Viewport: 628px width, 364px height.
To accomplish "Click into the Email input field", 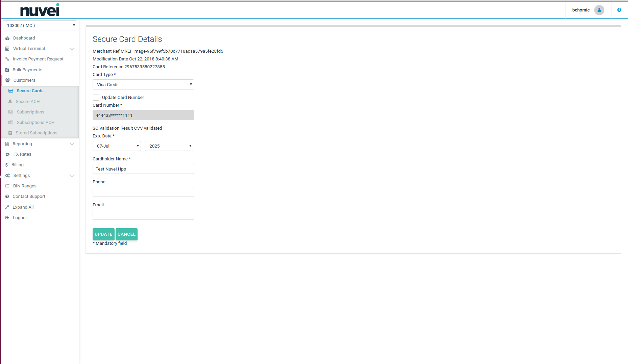I will 143,215.
